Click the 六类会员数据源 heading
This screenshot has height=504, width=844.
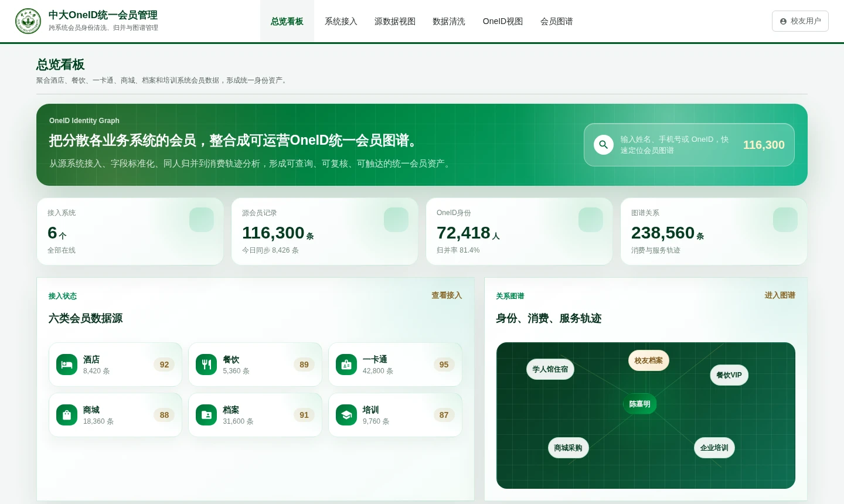pos(86,318)
